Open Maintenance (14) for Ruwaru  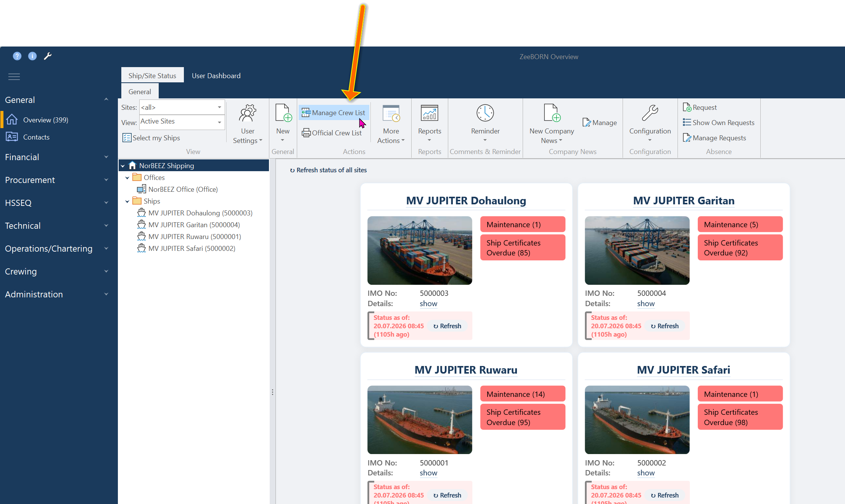click(x=523, y=394)
